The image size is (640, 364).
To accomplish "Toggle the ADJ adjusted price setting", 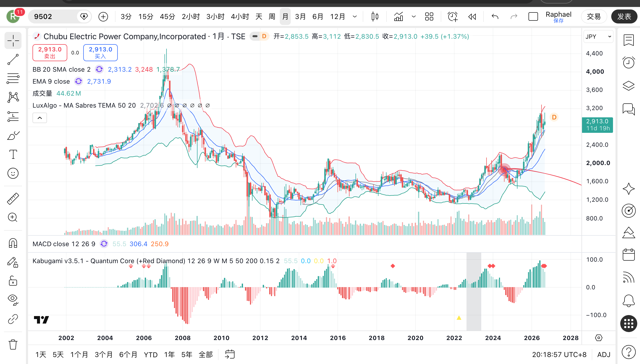I will pos(604,355).
